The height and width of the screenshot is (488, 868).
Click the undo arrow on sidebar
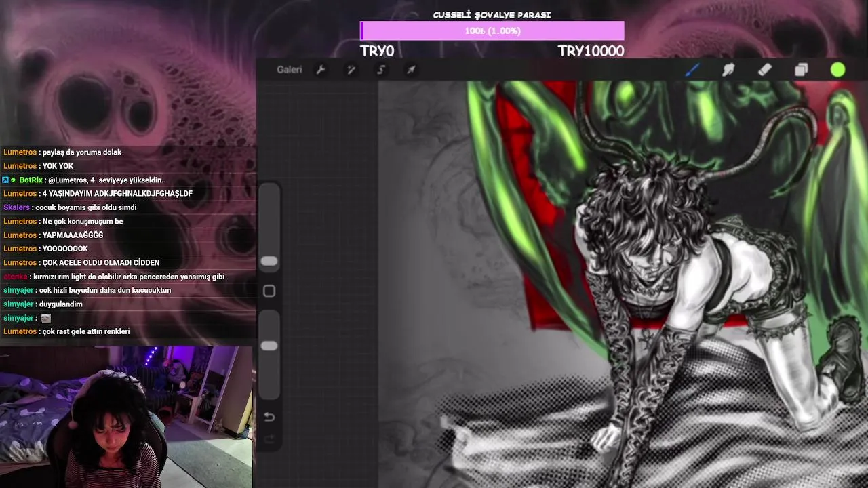click(269, 416)
